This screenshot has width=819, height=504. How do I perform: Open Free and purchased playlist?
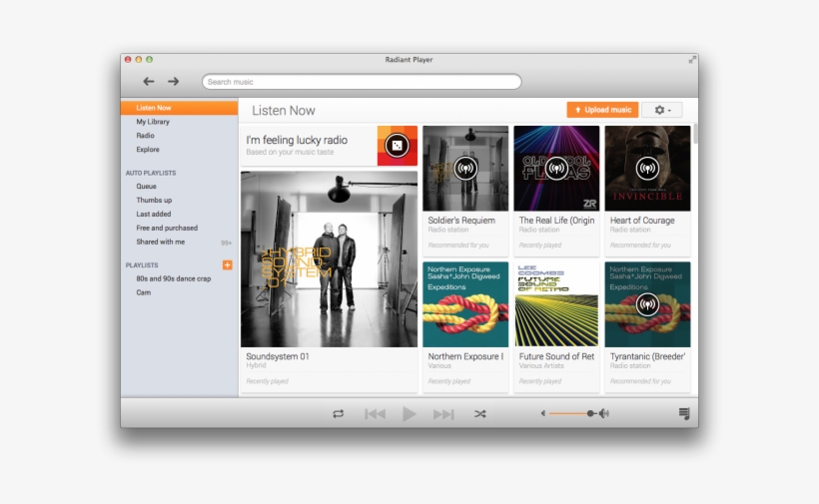[x=167, y=228]
